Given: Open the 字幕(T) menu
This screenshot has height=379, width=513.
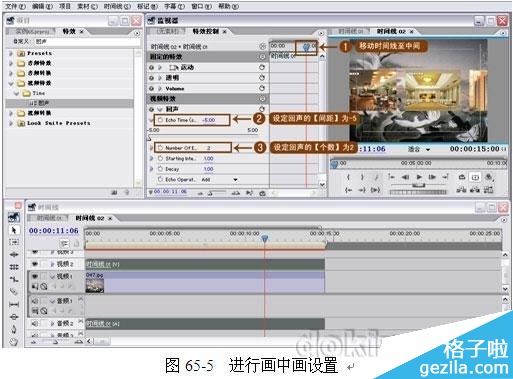Looking at the screenshot, I should 174,6.
